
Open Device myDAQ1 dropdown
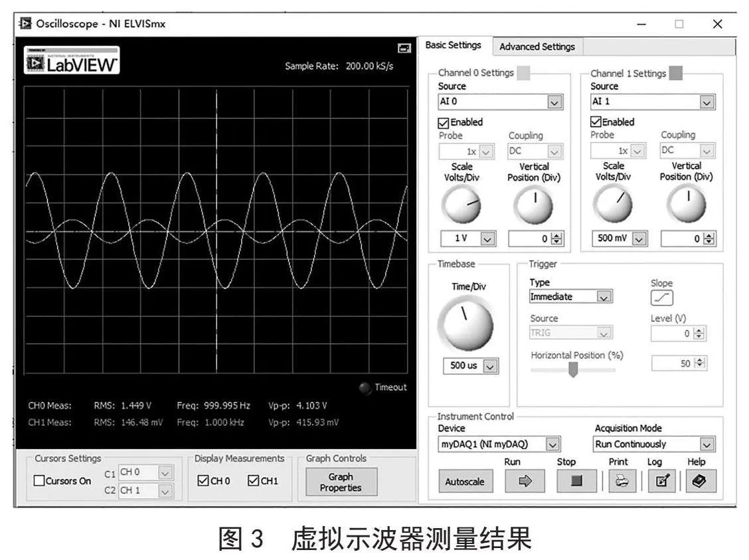pos(552,444)
